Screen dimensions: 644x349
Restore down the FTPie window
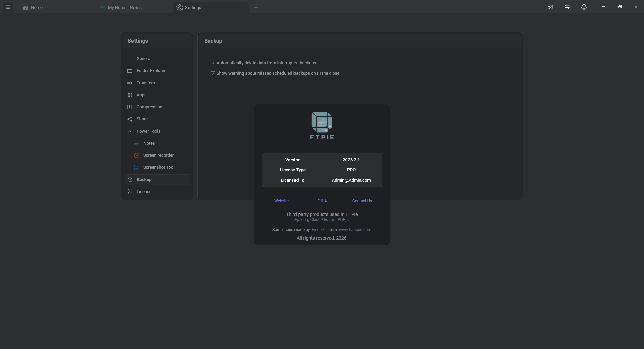point(620,7)
